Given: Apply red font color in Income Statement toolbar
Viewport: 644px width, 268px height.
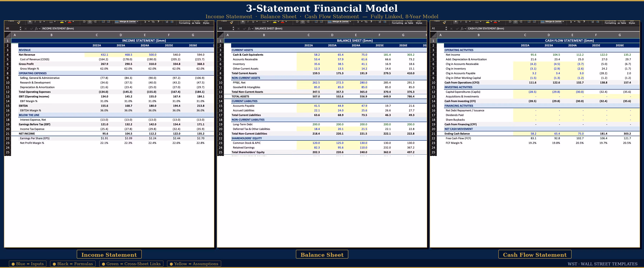Looking at the screenshot, I should (70, 22).
